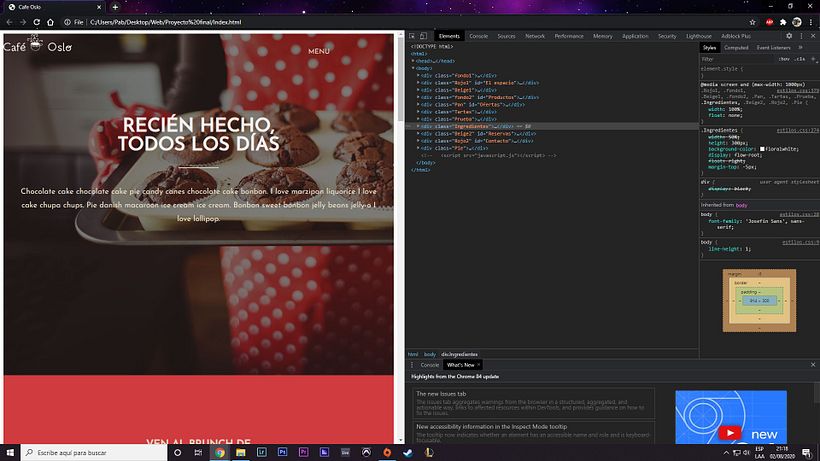
Task: Open the Lighthouse tab
Action: [x=699, y=36]
